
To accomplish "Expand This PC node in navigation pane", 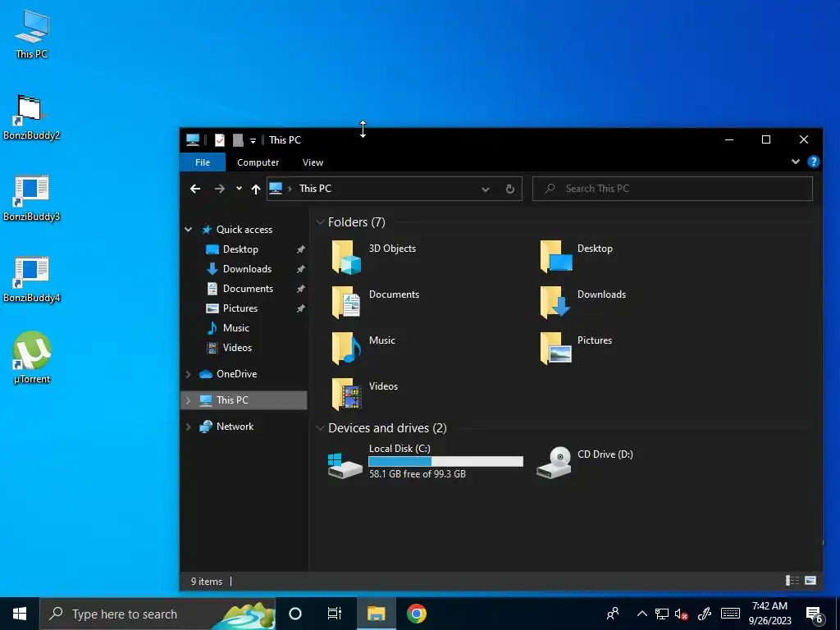I will tap(189, 400).
